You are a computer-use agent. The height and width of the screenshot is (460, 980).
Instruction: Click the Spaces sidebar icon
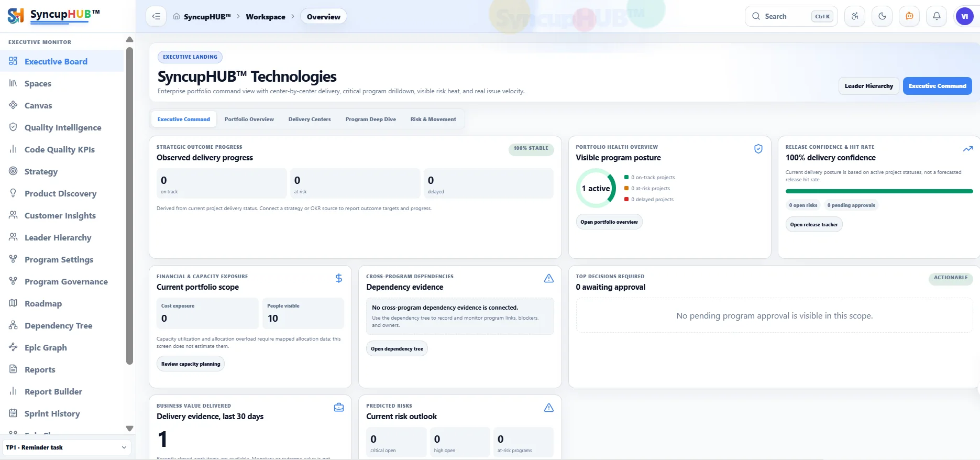click(13, 83)
